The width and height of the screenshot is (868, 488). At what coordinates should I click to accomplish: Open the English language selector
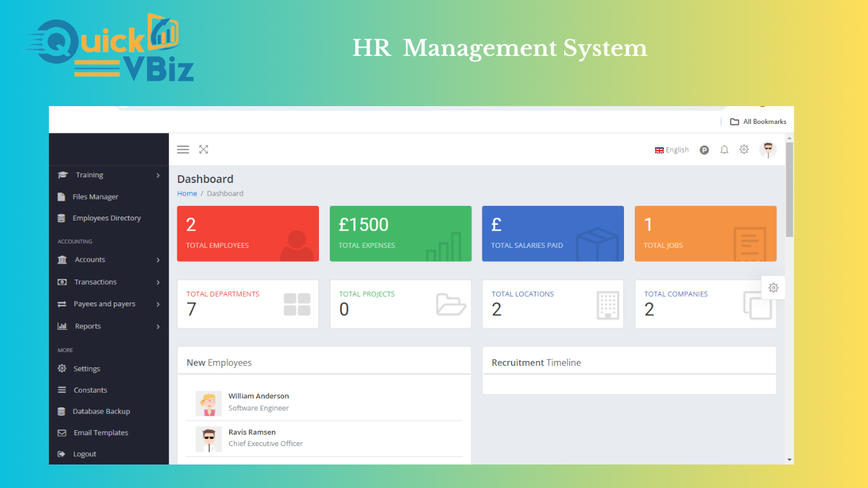point(672,150)
